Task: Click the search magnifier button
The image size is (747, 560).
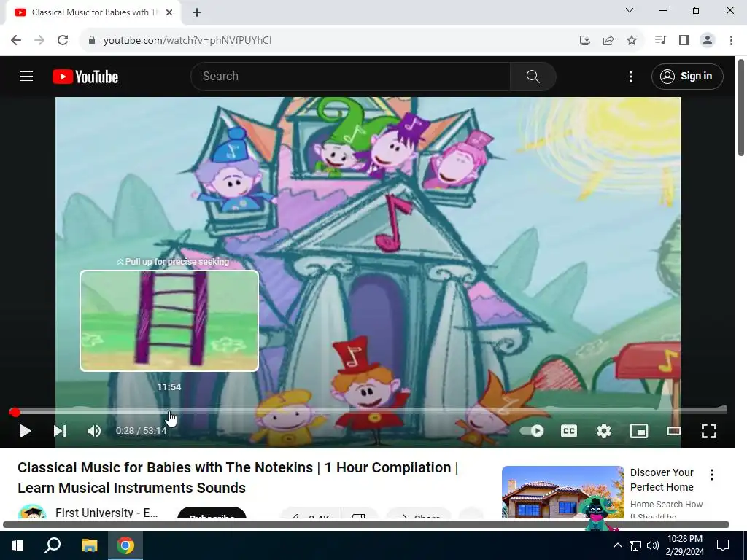Action: [x=533, y=76]
